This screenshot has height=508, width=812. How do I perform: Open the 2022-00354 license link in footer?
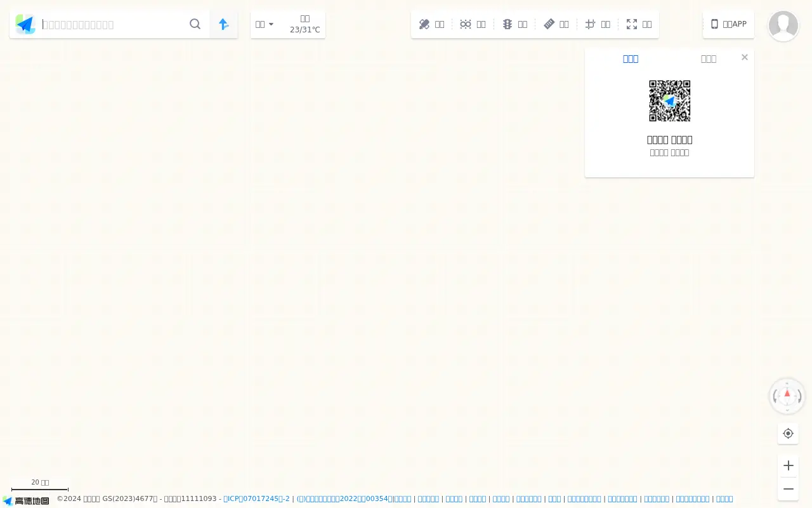point(344,499)
